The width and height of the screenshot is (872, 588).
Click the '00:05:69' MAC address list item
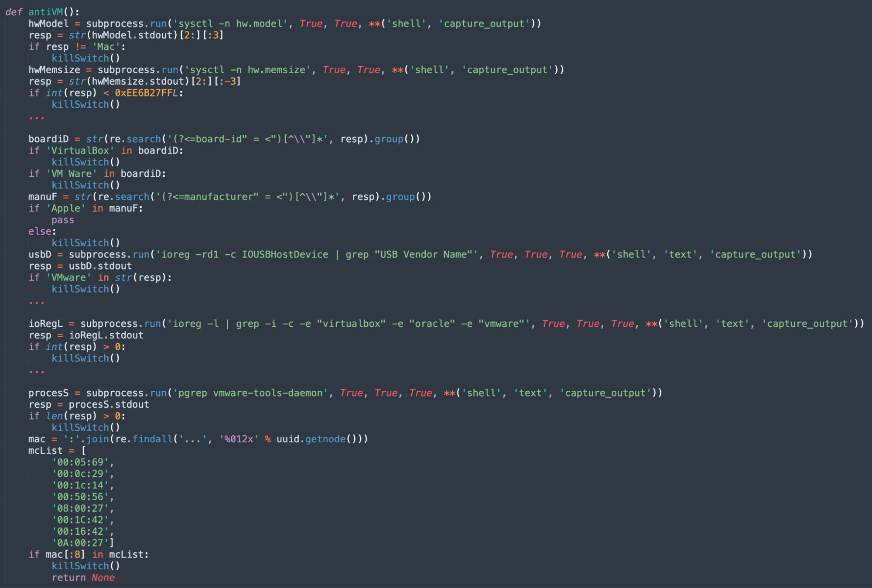(79, 463)
